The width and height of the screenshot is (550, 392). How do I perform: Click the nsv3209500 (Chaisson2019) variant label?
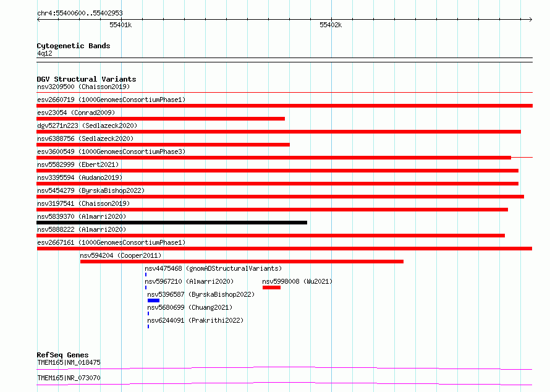[83, 87]
